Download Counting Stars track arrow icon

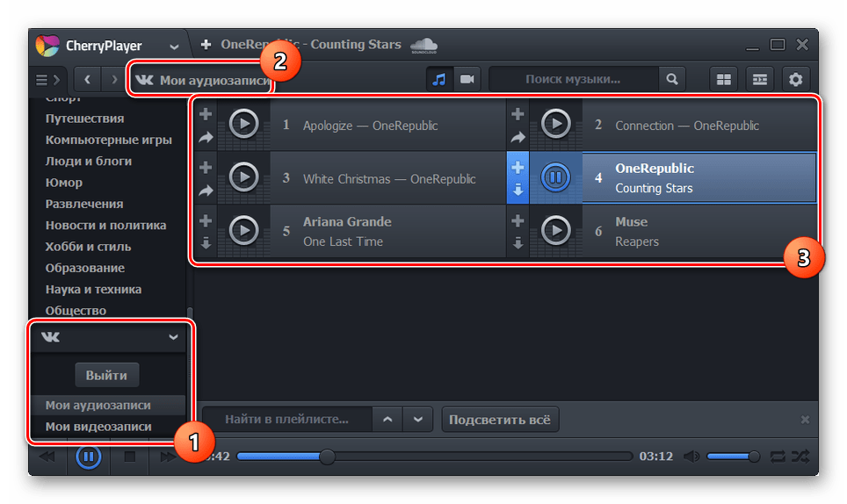[x=518, y=190]
